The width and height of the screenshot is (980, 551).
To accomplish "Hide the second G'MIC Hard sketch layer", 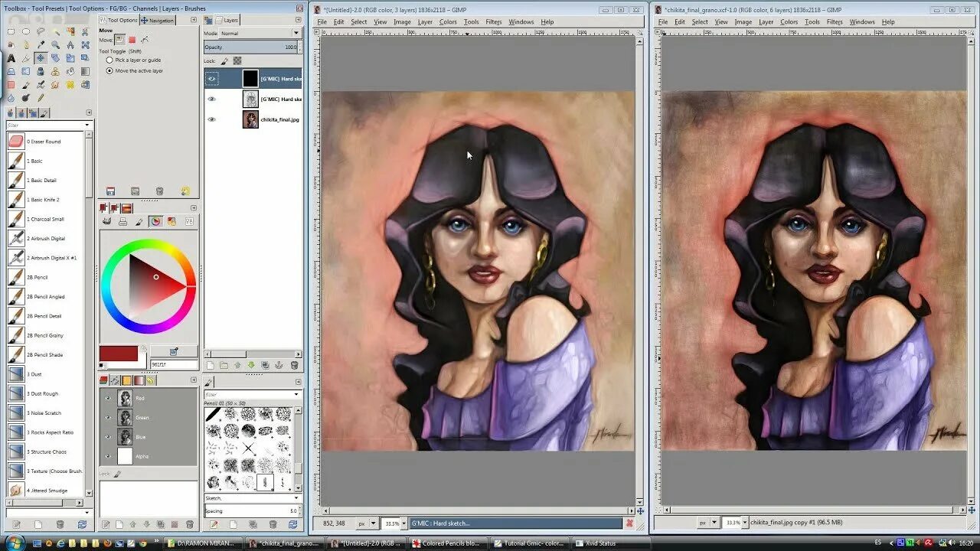I will pyautogui.click(x=212, y=99).
